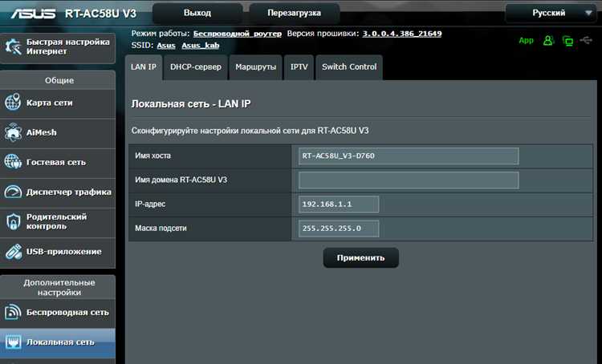
Task: Click the Выход logout button
Action: point(197,13)
